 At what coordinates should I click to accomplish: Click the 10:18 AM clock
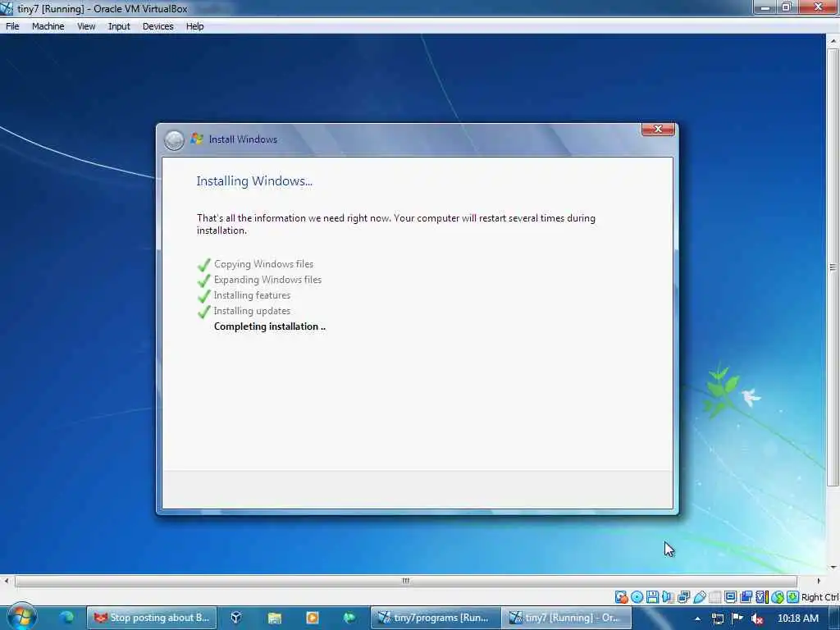[797, 619]
